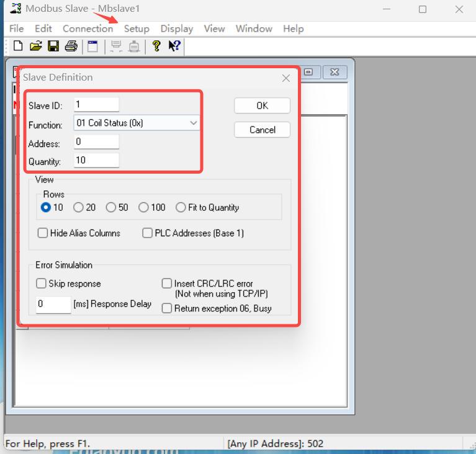Tick PLC Addresses (Base 1) checkbox
476x454 pixels.
click(x=148, y=233)
